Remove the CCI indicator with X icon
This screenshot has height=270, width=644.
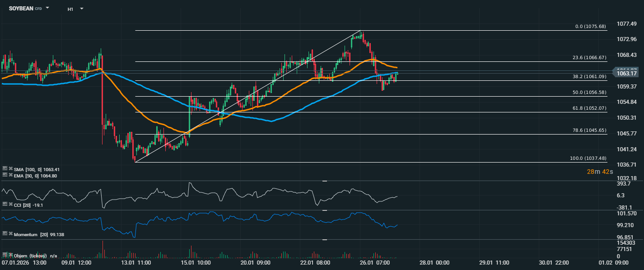[10, 205]
